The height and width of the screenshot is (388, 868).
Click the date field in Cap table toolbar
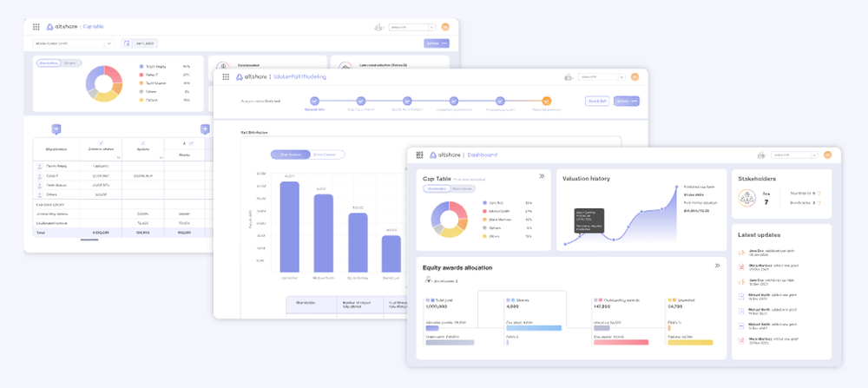coord(140,43)
